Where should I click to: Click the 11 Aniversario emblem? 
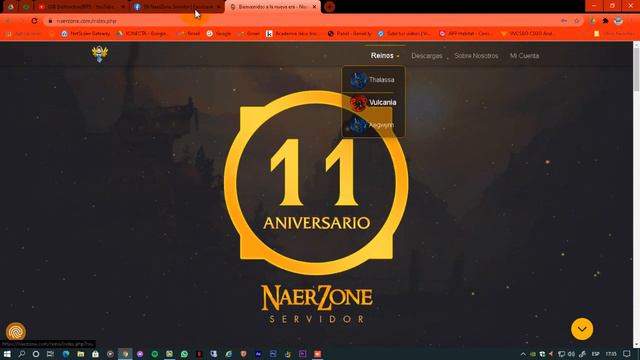click(x=316, y=183)
